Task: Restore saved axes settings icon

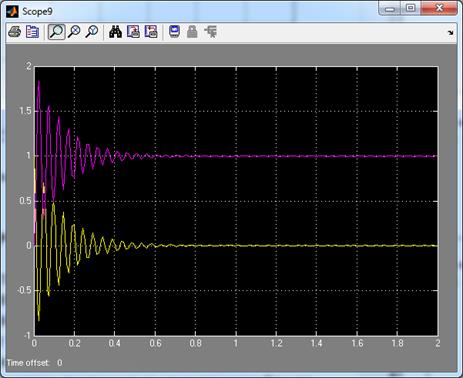Action: coord(151,32)
